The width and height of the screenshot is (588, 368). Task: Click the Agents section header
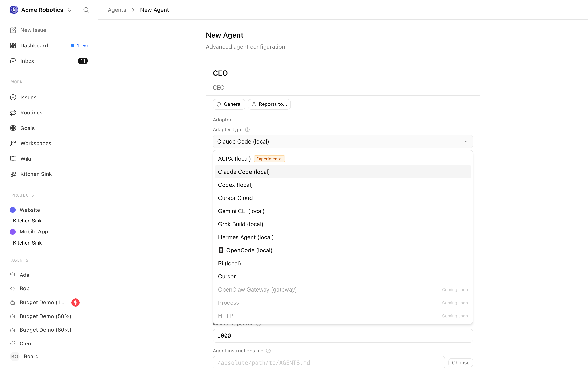[20, 260]
